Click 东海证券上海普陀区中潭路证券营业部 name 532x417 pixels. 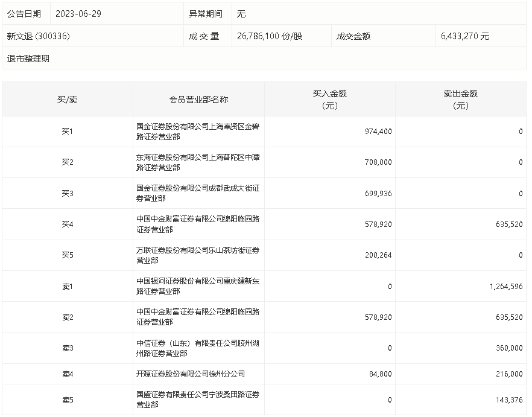198,162
